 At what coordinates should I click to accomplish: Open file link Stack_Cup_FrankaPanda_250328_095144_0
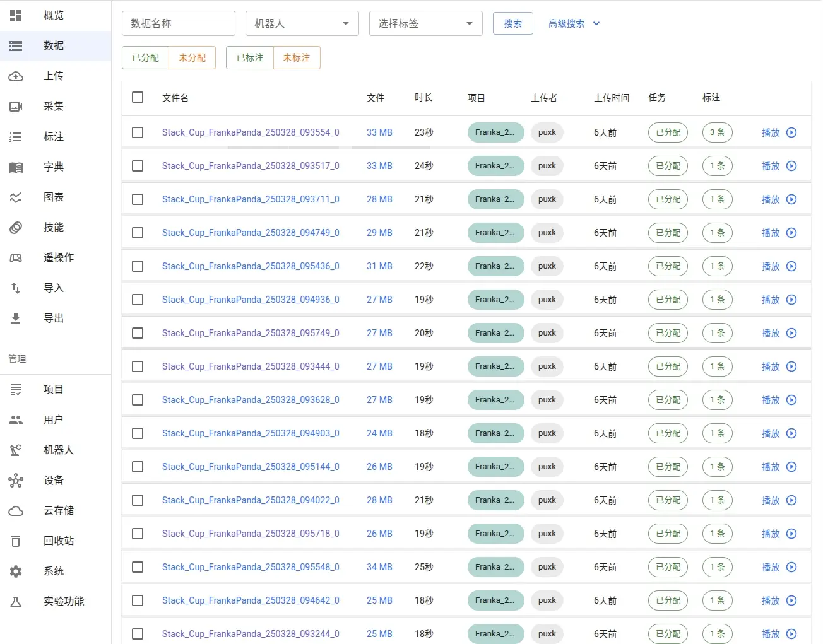pyautogui.click(x=251, y=467)
